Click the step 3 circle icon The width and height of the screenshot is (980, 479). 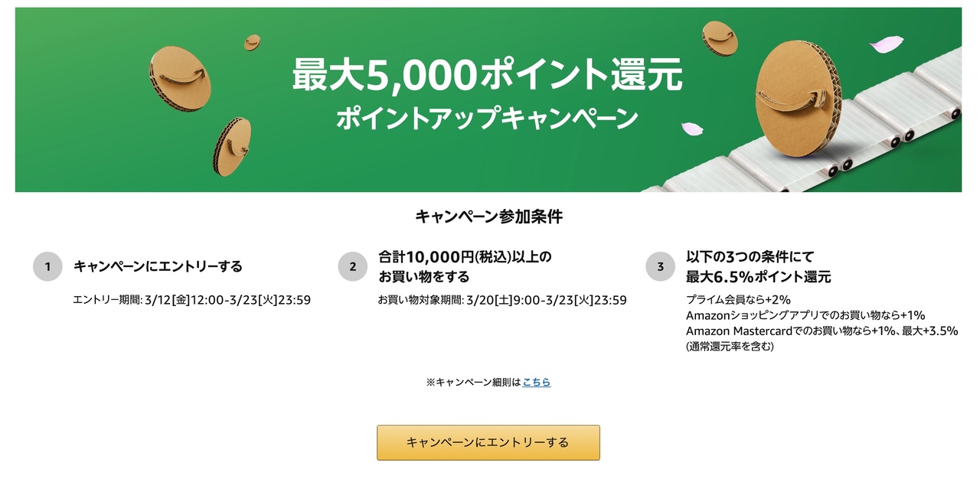click(660, 266)
